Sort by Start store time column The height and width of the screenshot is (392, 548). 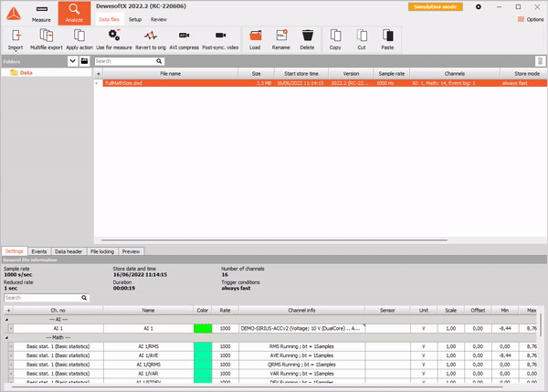(301, 74)
